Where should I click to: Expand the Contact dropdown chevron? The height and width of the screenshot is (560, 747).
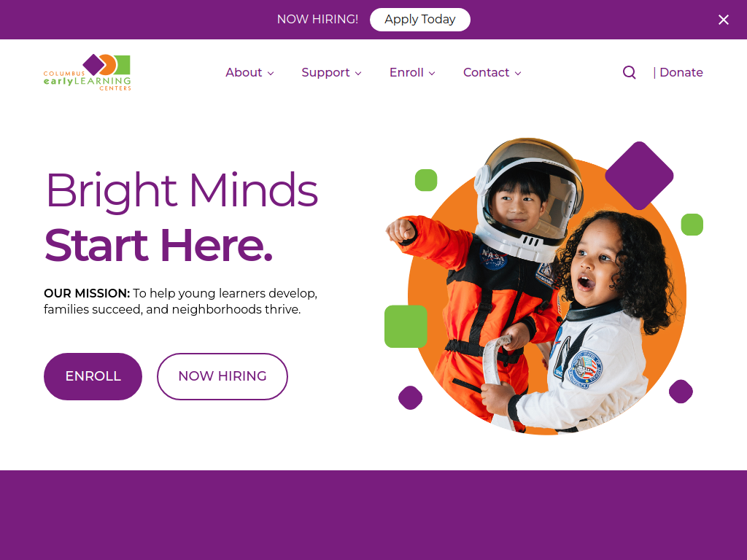(518, 74)
